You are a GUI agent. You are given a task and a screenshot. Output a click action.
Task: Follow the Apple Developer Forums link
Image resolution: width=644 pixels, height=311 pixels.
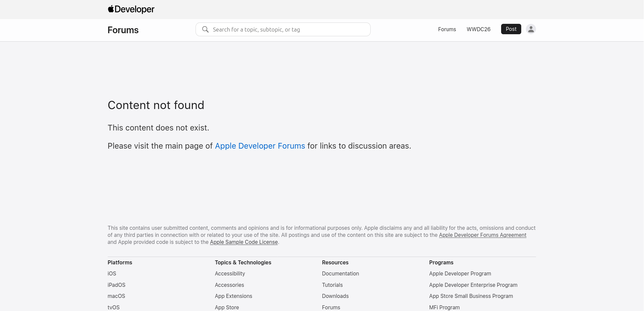260,146
